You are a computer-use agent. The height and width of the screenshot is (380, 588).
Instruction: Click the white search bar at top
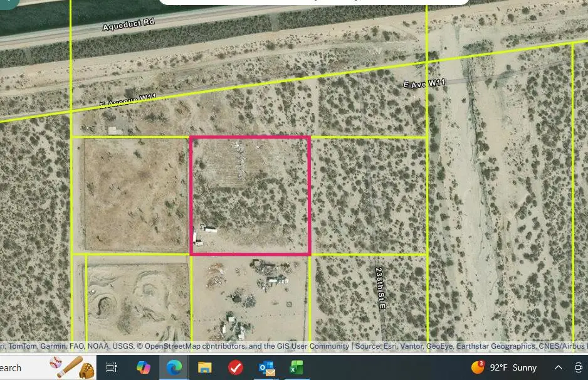[313, 2]
